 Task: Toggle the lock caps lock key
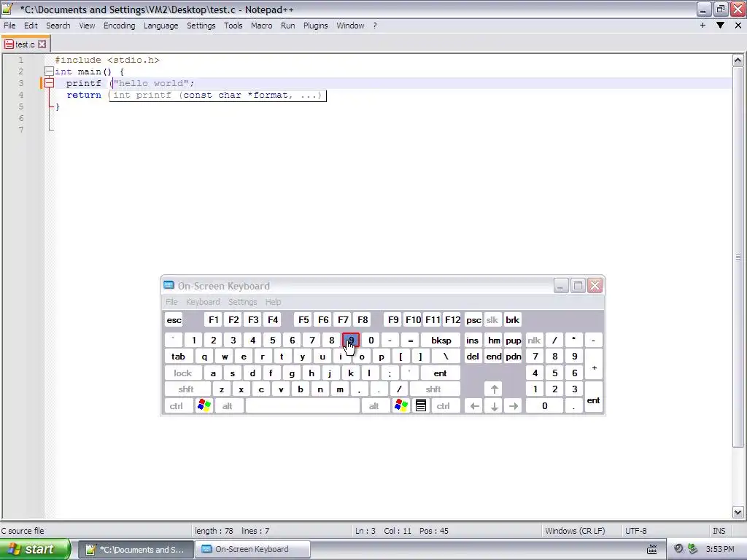pos(183,373)
